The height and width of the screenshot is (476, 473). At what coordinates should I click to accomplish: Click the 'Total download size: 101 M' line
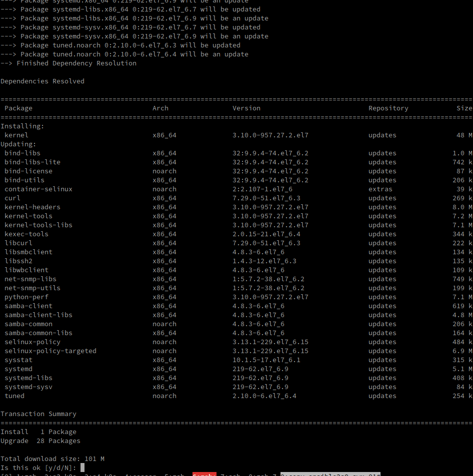point(52,459)
